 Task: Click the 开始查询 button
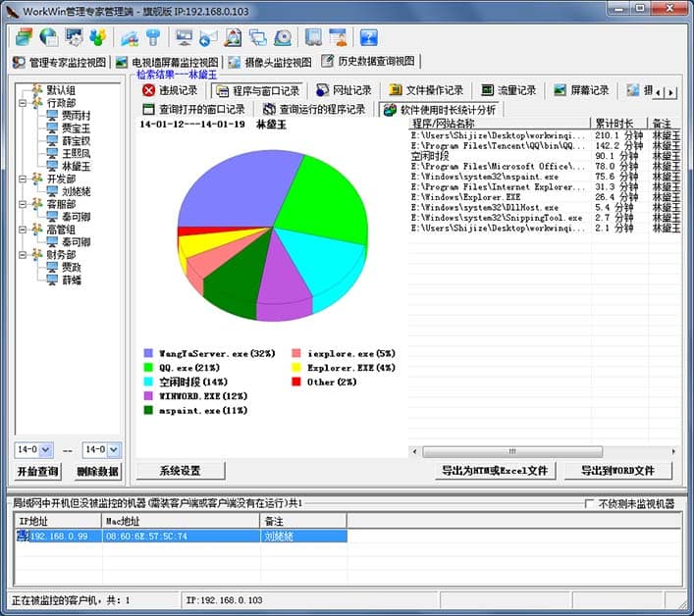tap(38, 472)
